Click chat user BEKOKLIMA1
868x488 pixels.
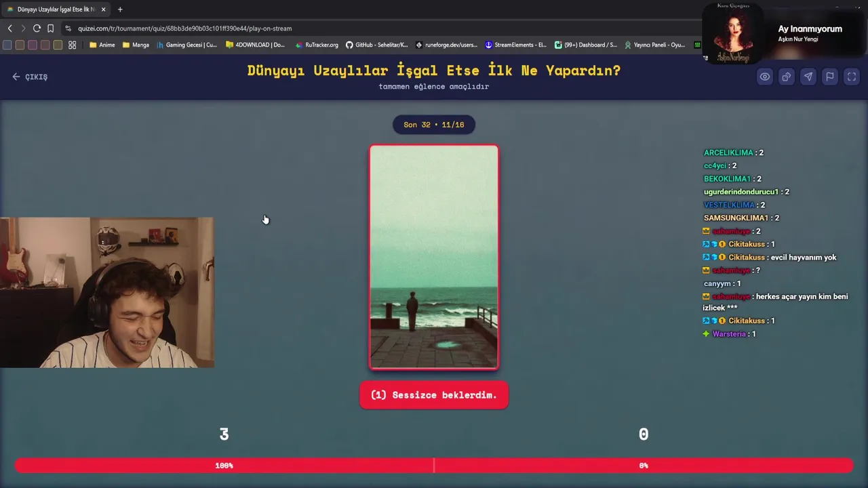pos(727,179)
